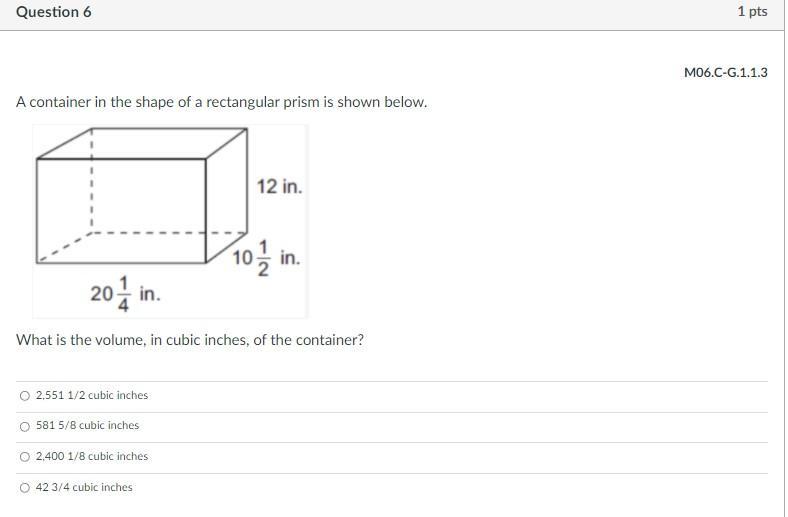Click the 12 in. height label
The height and width of the screenshot is (517, 788).
click(279, 187)
